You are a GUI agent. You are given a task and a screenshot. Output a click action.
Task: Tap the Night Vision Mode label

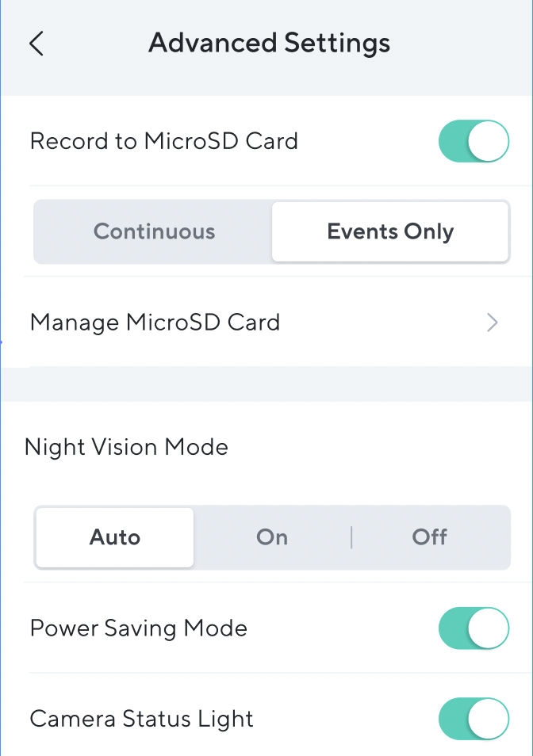point(126,447)
